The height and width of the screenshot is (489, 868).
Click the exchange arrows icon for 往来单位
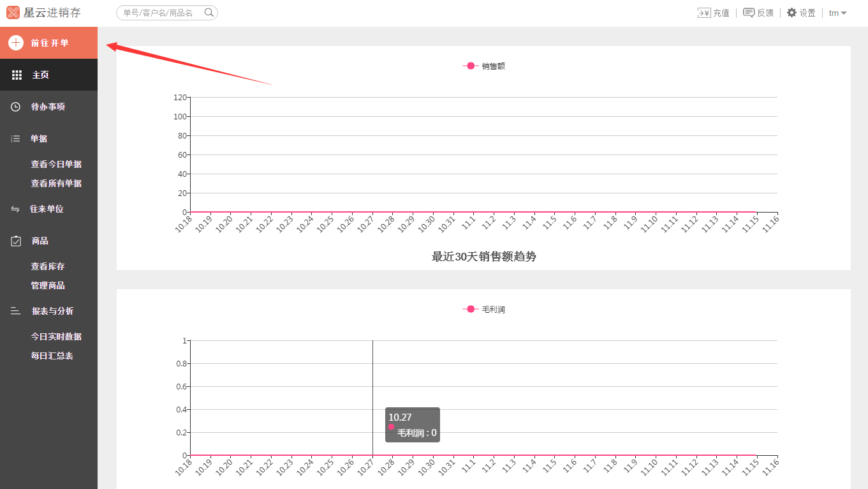(x=16, y=209)
